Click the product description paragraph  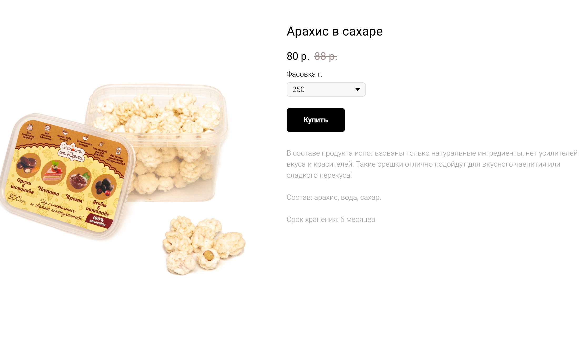click(x=432, y=164)
